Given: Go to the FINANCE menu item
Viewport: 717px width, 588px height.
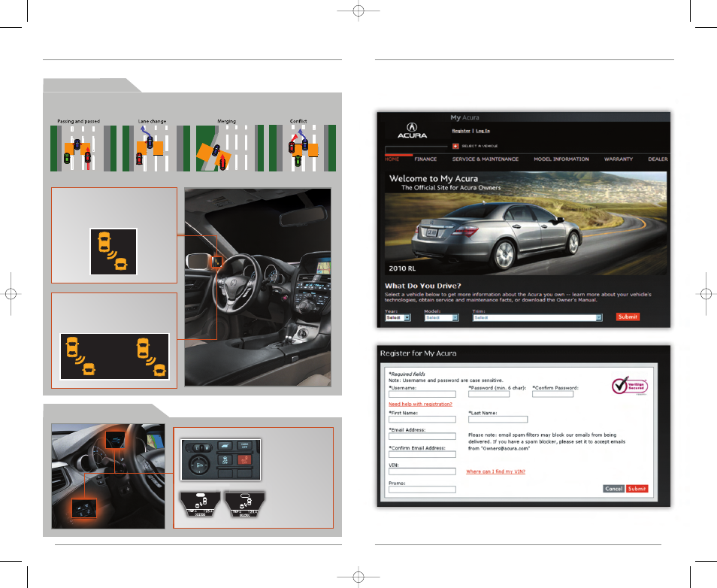Looking at the screenshot, I should point(425,159).
